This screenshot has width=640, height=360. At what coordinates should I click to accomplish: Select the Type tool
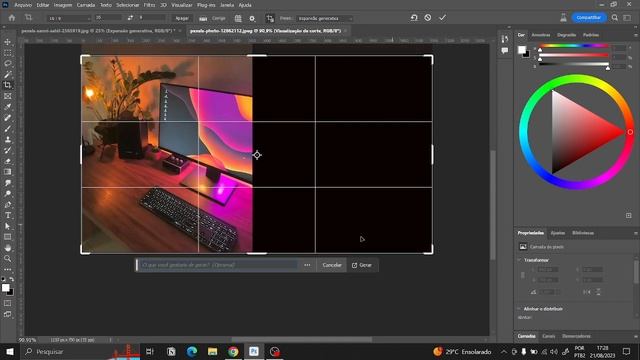point(8,215)
